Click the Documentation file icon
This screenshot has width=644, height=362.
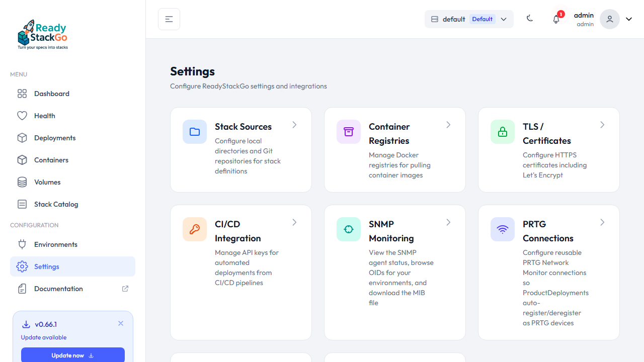point(22,289)
